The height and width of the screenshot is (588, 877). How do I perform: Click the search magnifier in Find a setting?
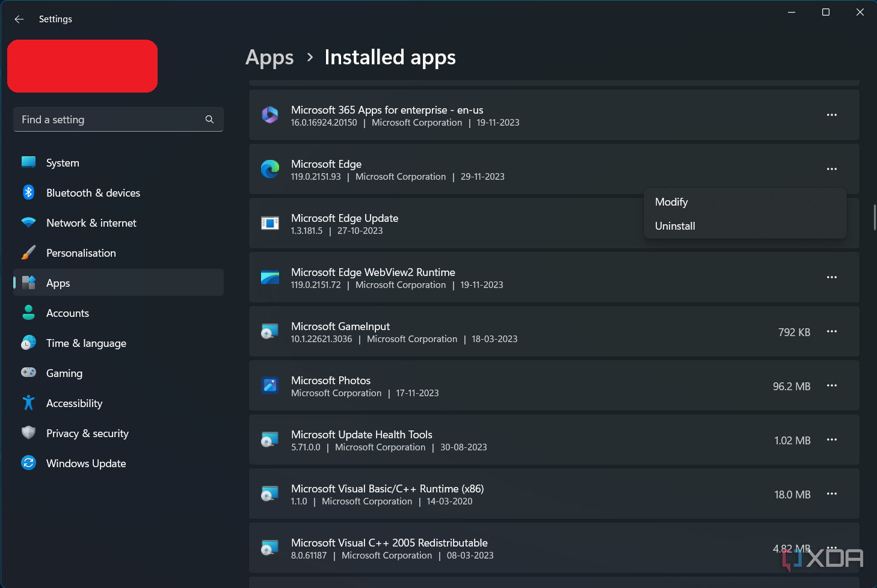209,120
